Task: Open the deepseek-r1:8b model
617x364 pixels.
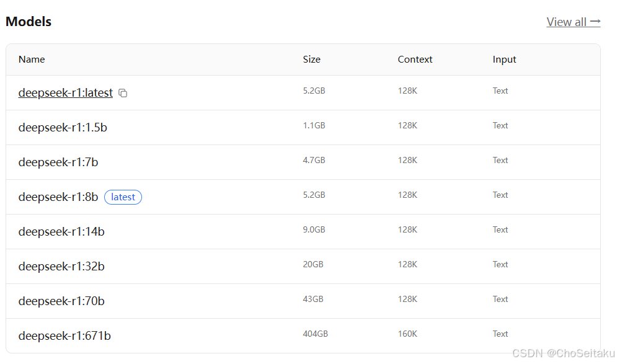Action: pyautogui.click(x=58, y=197)
